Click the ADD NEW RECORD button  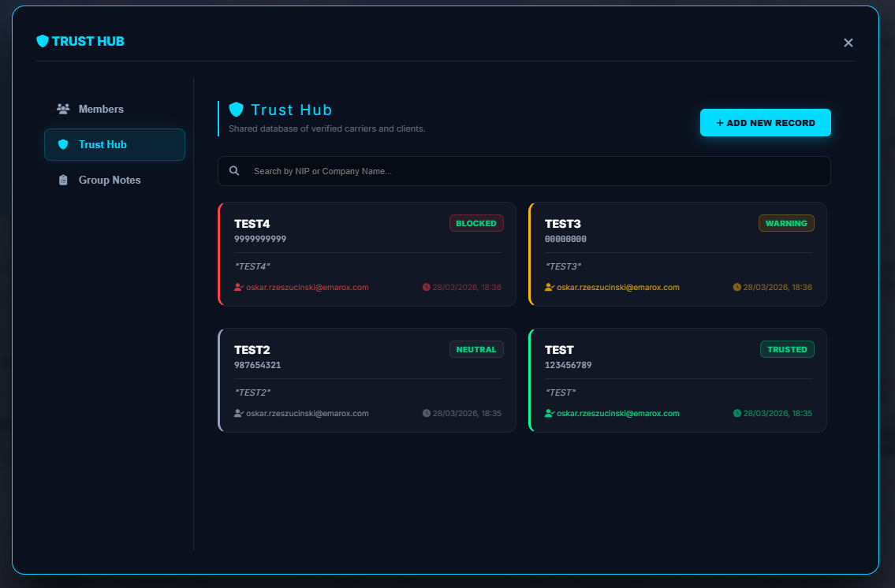point(765,122)
